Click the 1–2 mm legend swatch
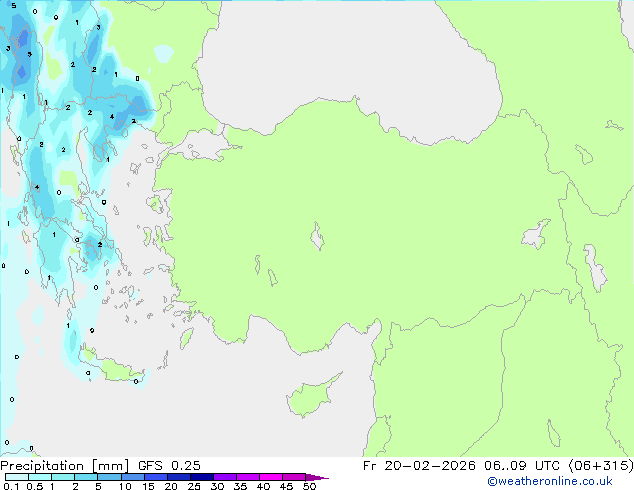This screenshot has width=634, height=490. coord(63,477)
